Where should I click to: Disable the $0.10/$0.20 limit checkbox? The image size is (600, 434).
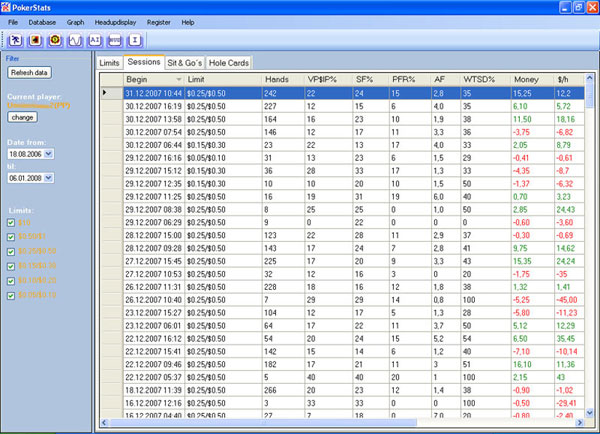tap(11, 281)
